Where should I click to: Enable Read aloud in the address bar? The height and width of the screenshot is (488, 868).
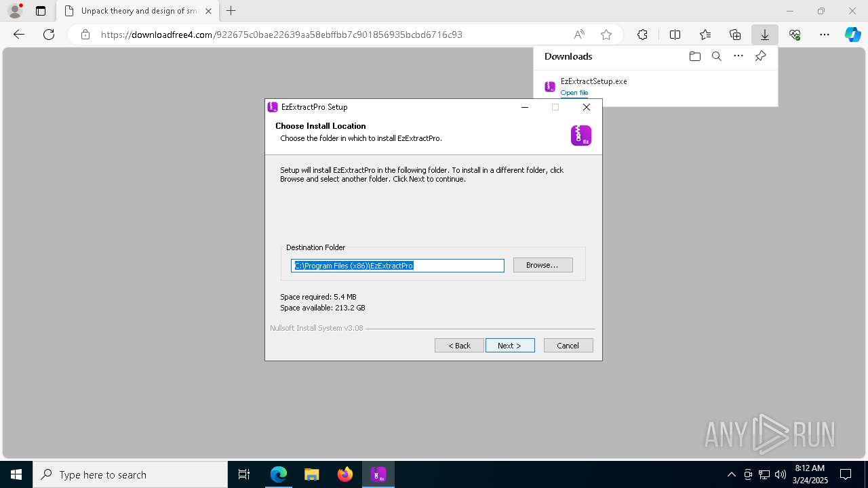point(579,35)
